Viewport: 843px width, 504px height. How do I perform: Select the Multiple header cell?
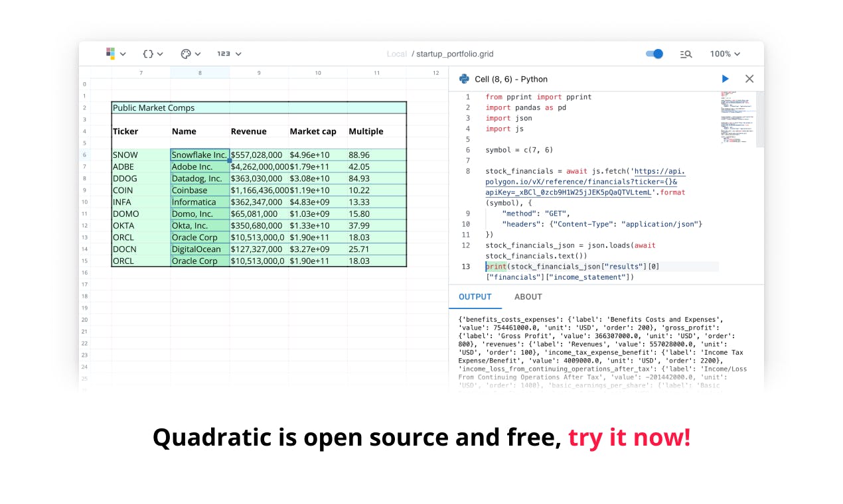tap(376, 131)
